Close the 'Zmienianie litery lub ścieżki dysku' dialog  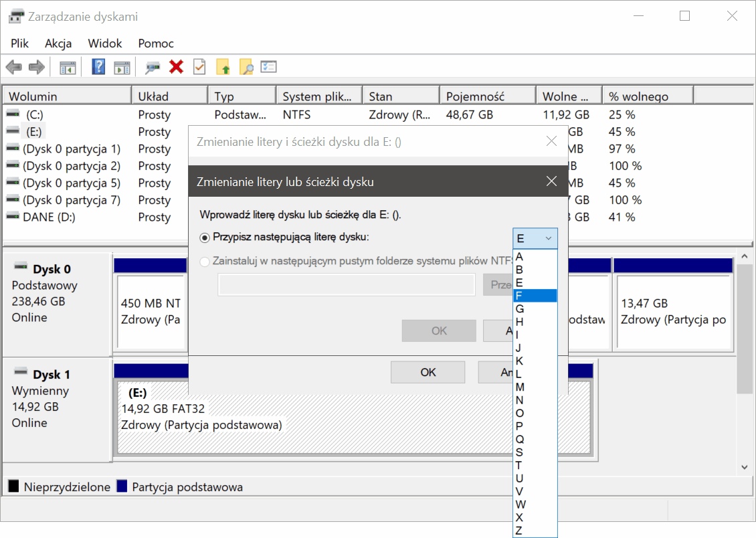pos(551,181)
